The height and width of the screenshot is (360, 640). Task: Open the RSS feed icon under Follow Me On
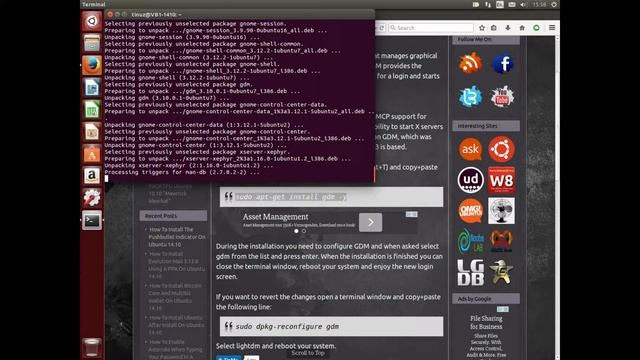(470, 63)
